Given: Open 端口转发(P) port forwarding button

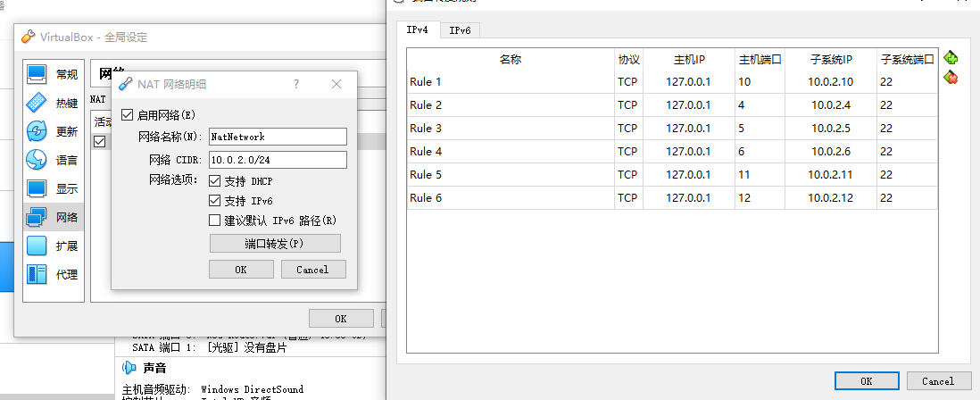Looking at the screenshot, I should [275, 244].
